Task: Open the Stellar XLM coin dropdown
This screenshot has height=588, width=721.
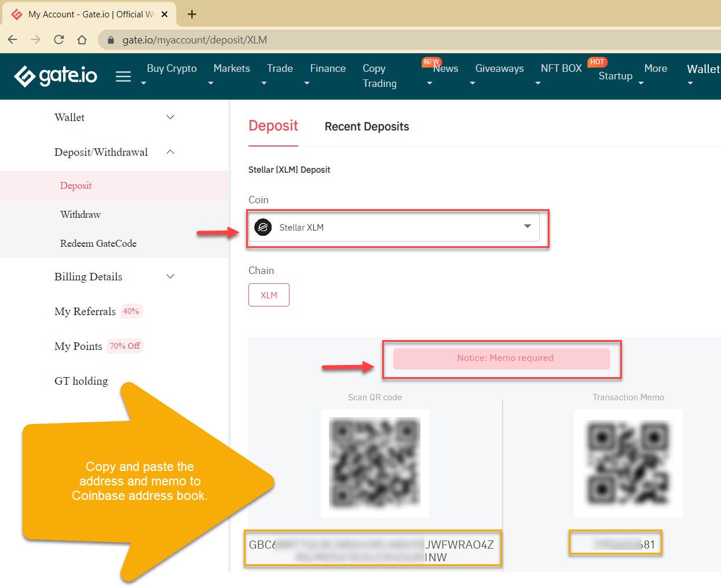Action: tap(394, 227)
